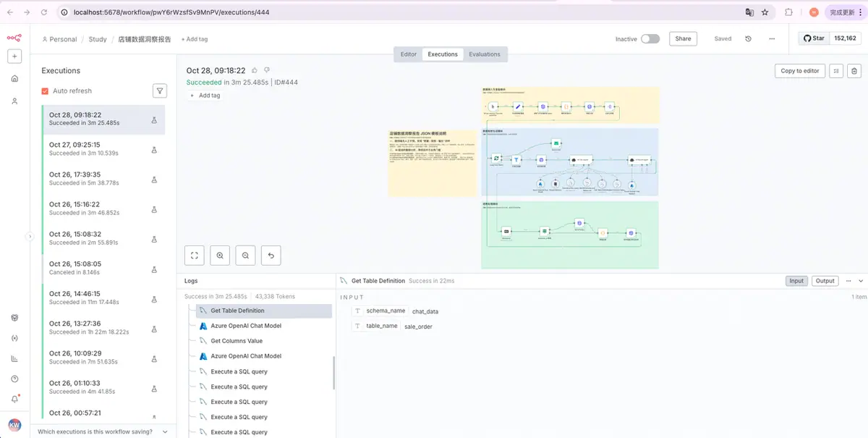Viewport: 868px width, 438px height.
Task: Toggle the Inactive workflow switch
Action: click(650, 39)
